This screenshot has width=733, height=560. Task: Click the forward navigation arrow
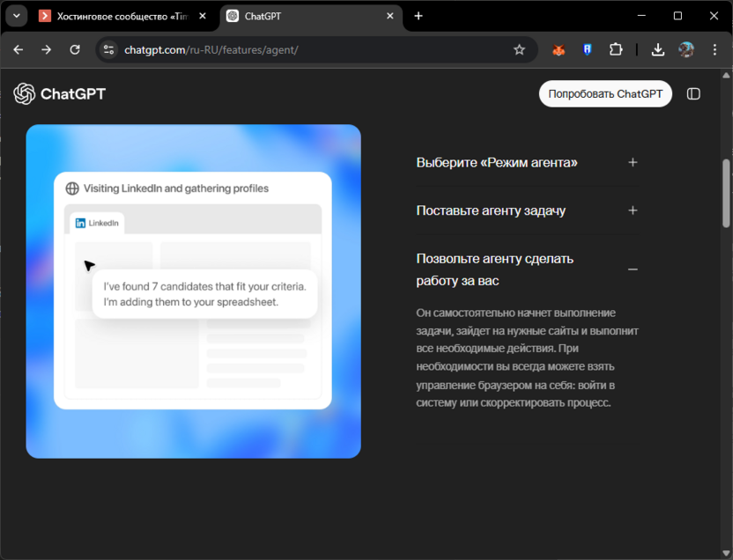(x=46, y=50)
